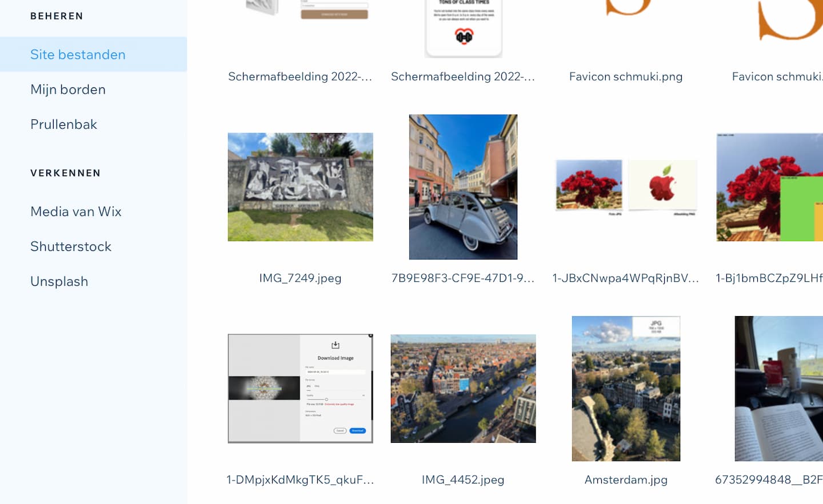Click the 7B9E98F3-CF9E-47D1 file name
The image size is (823, 504).
pos(463,278)
